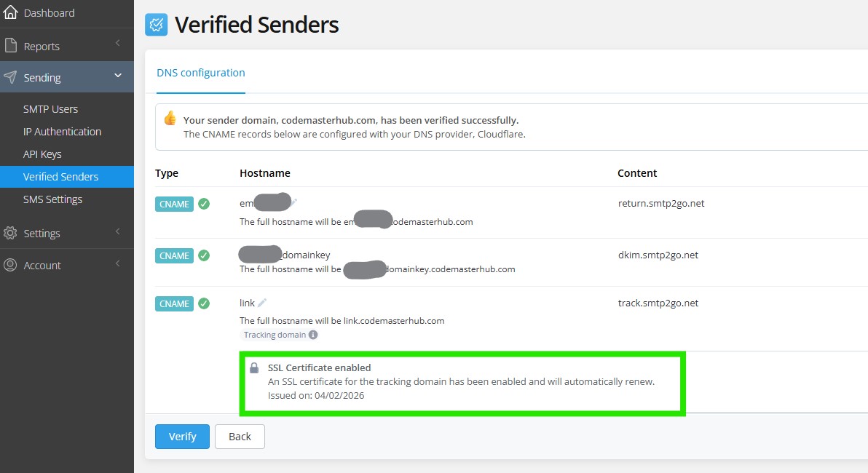Screen dimensions: 868x473
Task: Go to IP Authentication page
Action: point(62,132)
